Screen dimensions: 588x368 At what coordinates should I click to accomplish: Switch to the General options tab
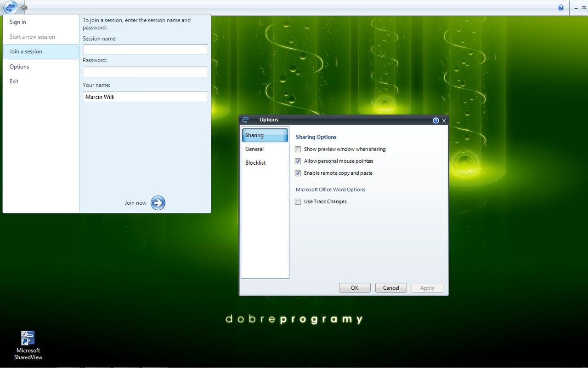(254, 149)
